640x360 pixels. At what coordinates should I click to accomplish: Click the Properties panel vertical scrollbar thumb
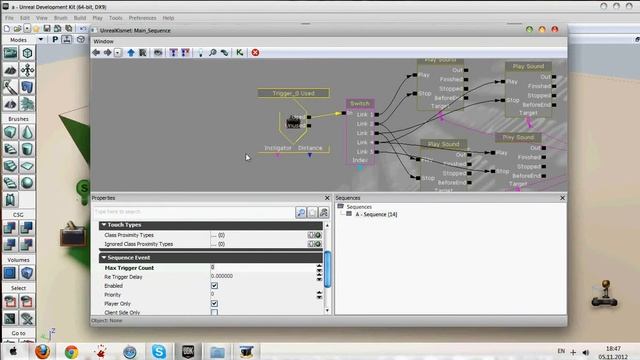point(327,269)
